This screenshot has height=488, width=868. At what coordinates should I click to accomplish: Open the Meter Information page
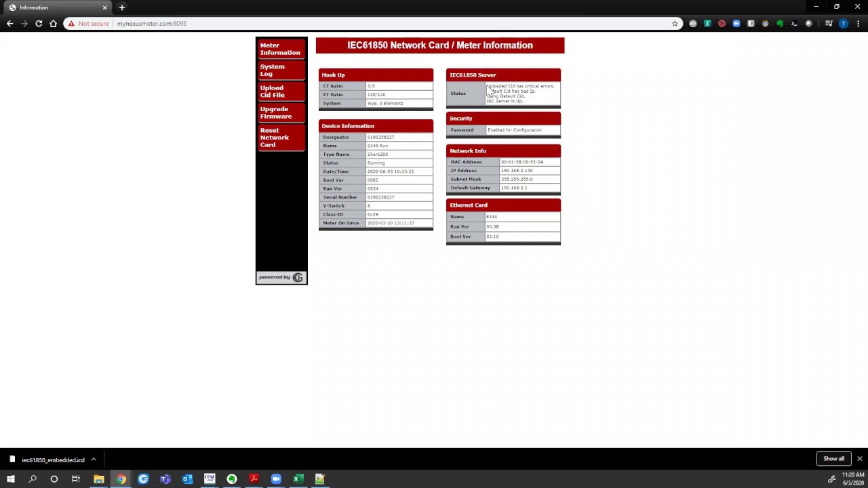[x=280, y=49]
